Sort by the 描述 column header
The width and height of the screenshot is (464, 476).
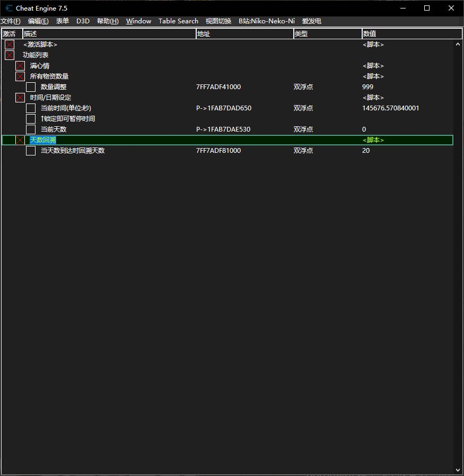coord(109,34)
